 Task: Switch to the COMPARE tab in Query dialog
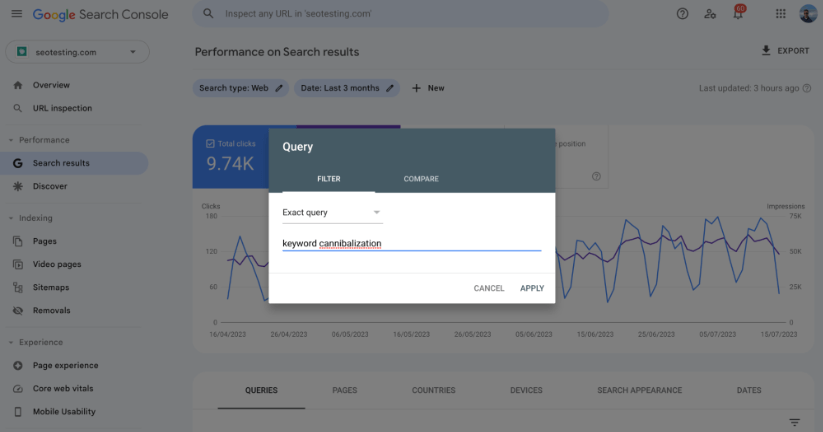(x=421, y=179)
